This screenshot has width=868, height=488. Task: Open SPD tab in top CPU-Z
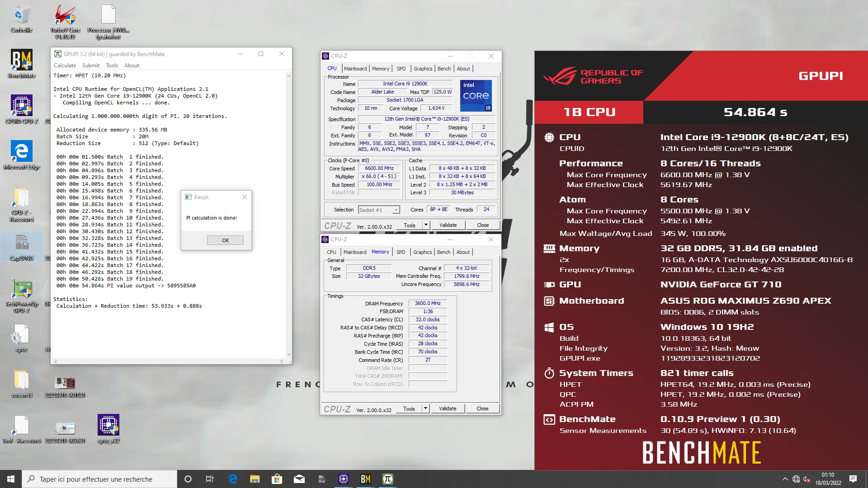pos(401,69)
